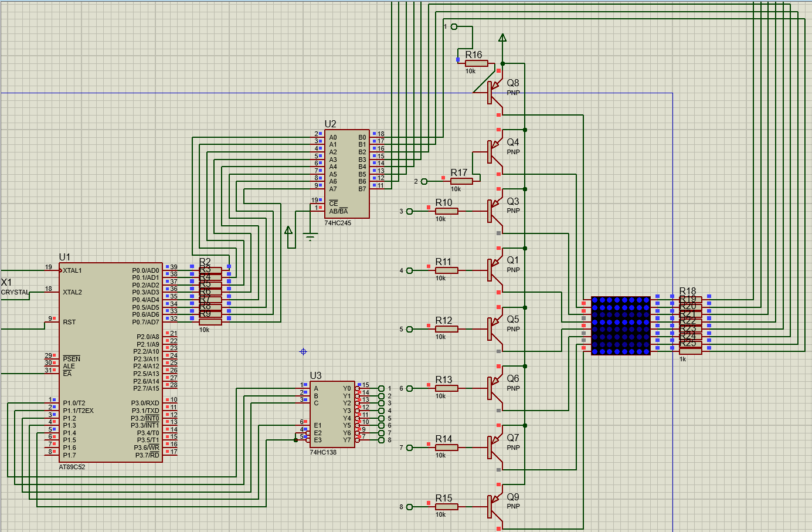Click the ALE pin label
Viewport: 812px width, 532px height.
coord(69,366)
